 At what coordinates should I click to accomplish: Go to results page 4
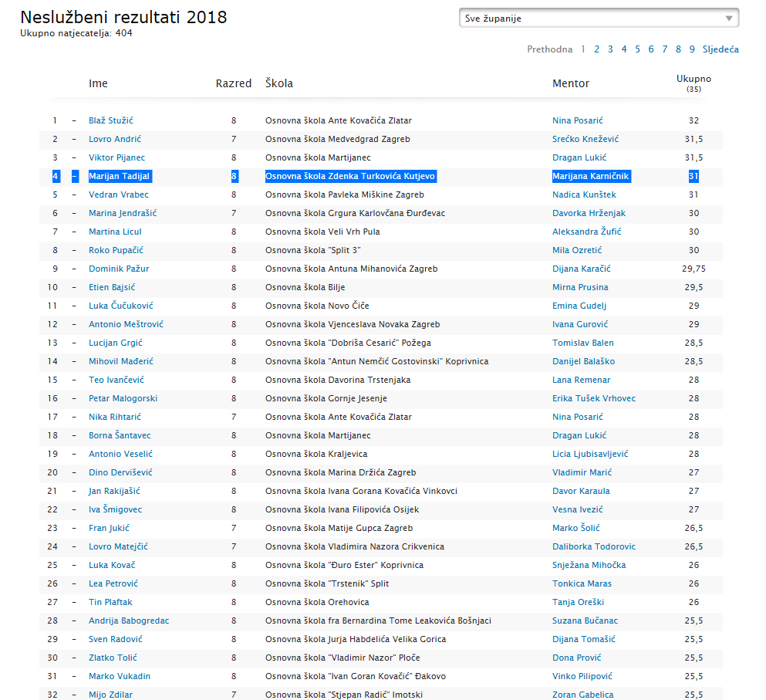(x=624, y=49)
